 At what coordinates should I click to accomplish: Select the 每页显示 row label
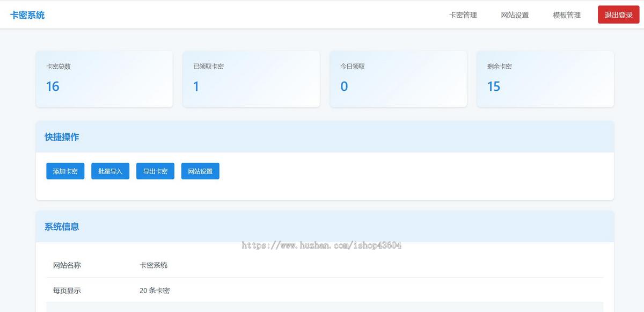pos(67,291)
